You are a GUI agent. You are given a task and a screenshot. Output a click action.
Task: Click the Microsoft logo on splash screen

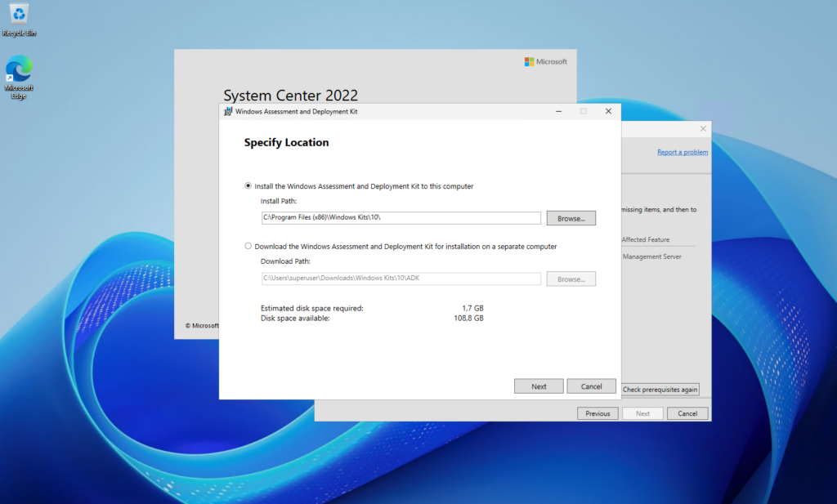pyautogui.click(x=545, y=62)
